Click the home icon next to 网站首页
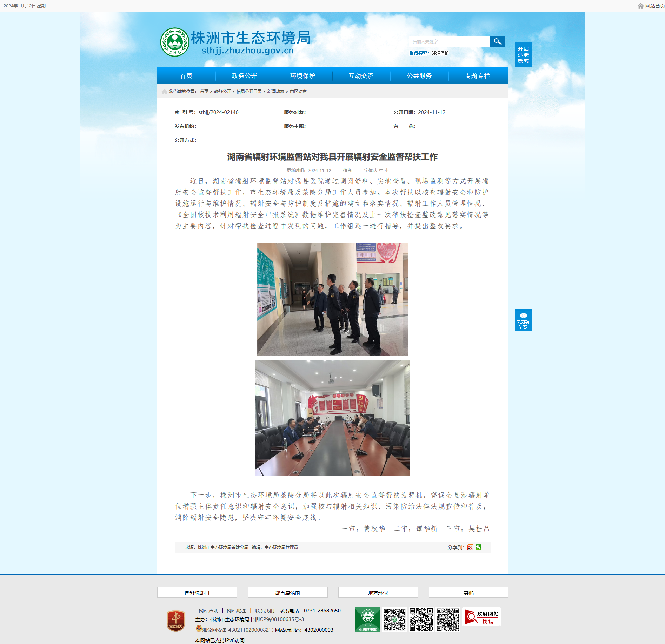Image resolution: width=665 pixels, height=644 pixels. tap(641, 6)
